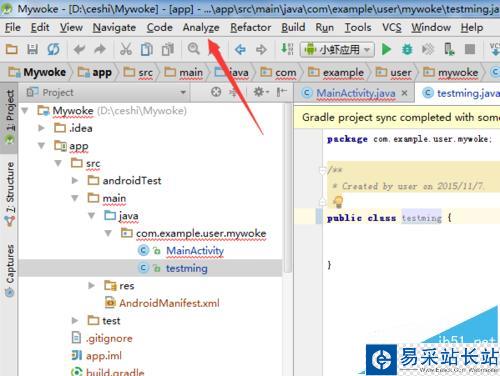Click the lightbulb intention icon in editor
This screenshot has height=376, width=500.
point(337,201)
